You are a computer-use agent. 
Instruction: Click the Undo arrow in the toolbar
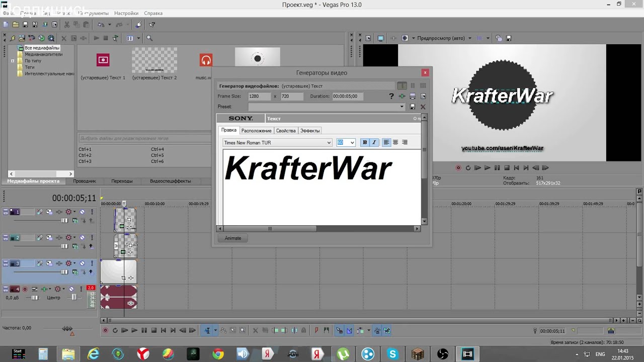click(101, 24)
